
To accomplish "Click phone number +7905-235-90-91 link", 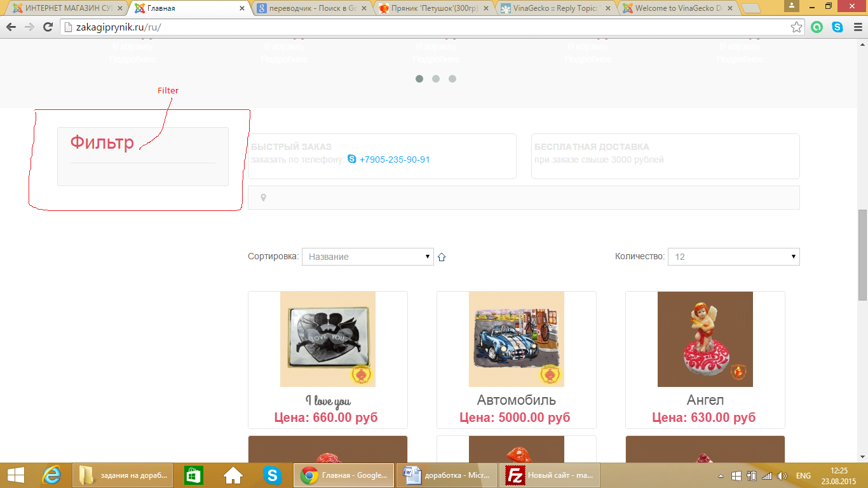I will (x=394, y=159).
